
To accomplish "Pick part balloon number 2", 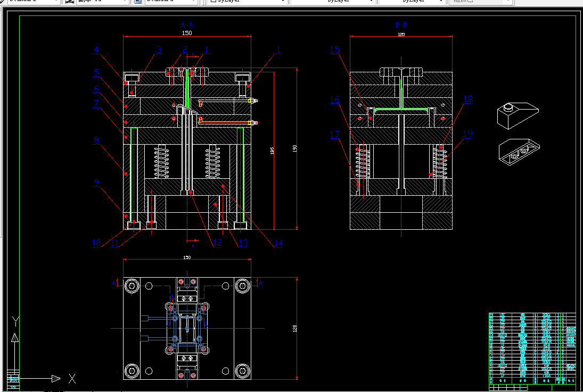I will (x=185, y=49).
